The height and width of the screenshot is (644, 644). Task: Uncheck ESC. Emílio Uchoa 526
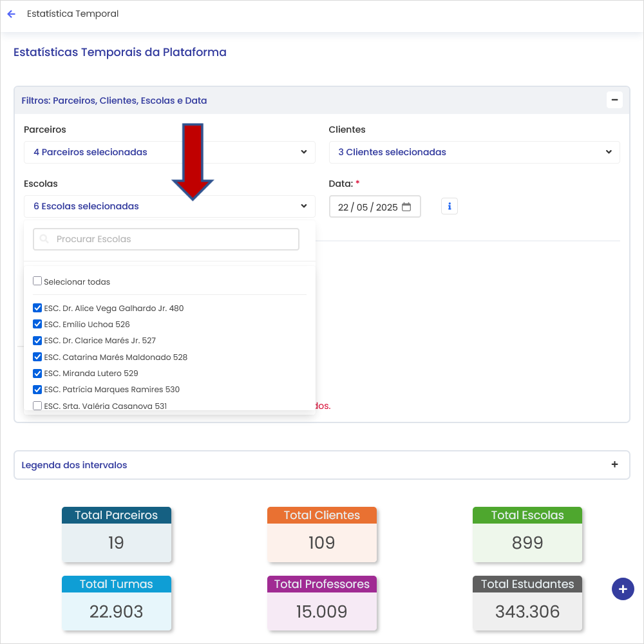[x=37, y=324]
